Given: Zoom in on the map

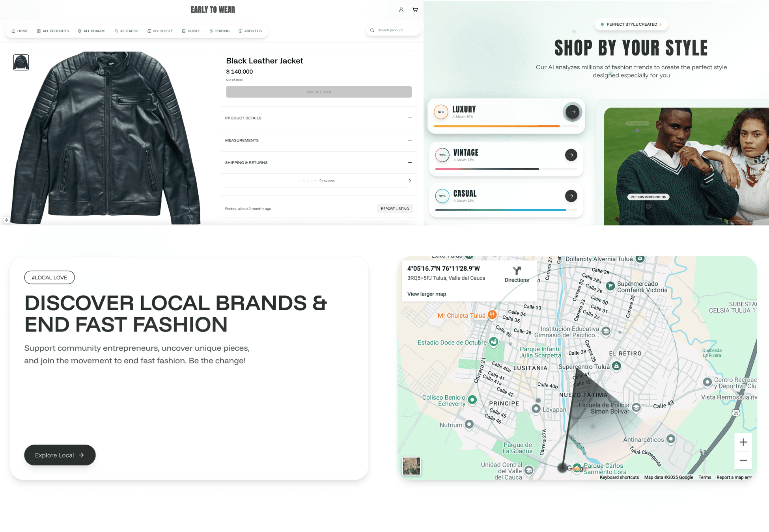Looking at the screenshot, I should click(743, 442).
